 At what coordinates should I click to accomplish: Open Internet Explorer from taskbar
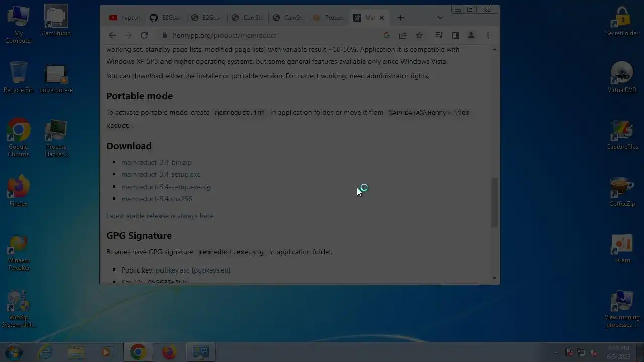coord(45,352)
